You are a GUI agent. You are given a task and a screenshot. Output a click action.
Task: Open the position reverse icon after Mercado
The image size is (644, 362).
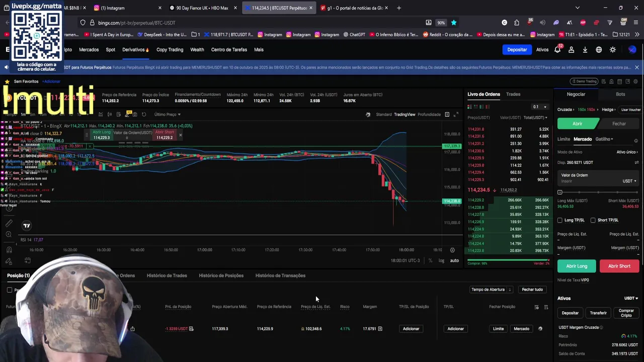tap(540, 328)
